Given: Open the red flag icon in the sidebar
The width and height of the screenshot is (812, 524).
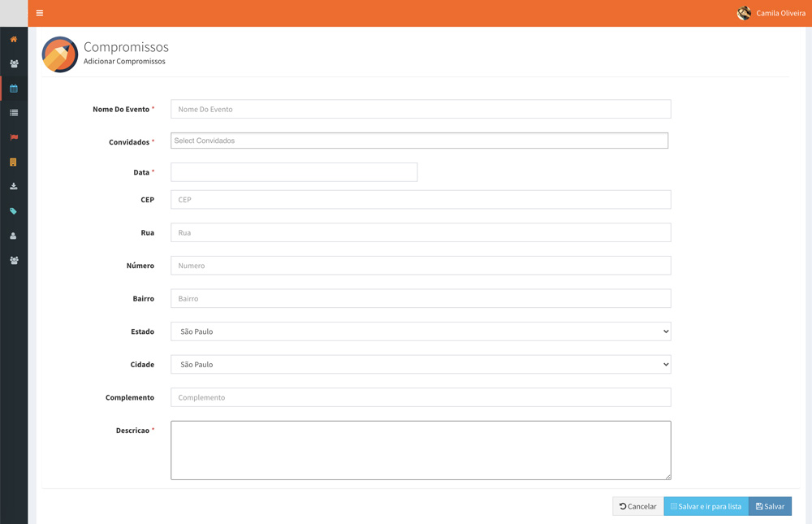Looking at the screenshot, I should tap(14, 137).
